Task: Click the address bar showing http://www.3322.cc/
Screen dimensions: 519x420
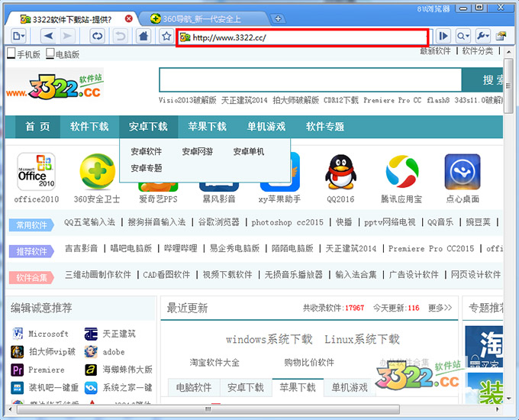Action: coord(302,37)
